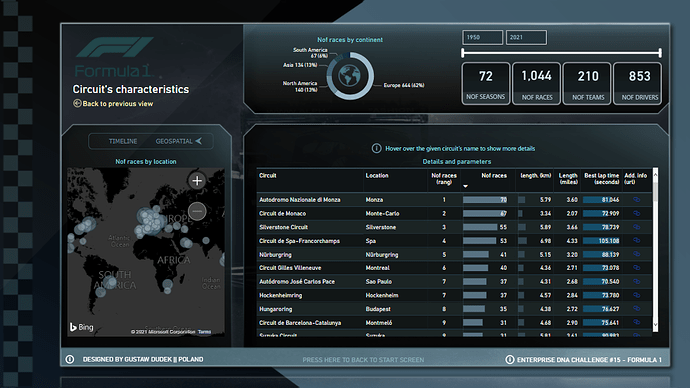Viewport: 690px width, 388px height.
Task: Sort by the Location column header
Action: pos(377,176)
